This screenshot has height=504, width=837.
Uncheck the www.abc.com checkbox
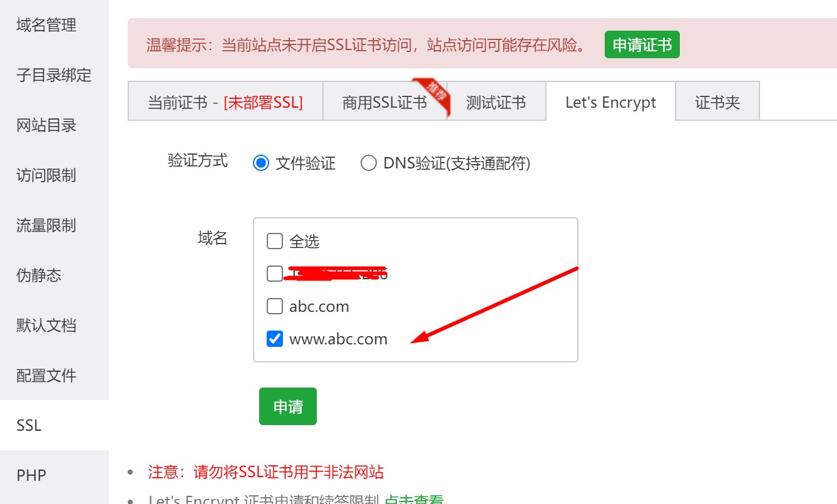275,339
